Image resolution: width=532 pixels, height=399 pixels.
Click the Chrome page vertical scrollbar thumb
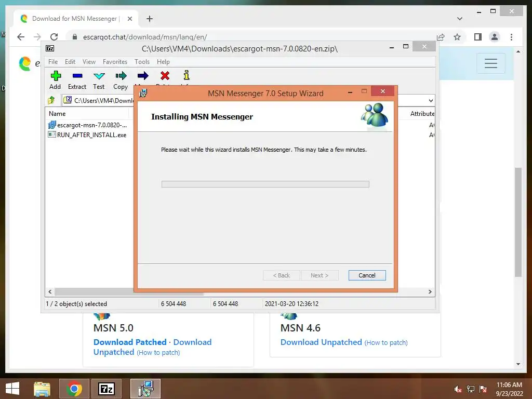point(518,222)
